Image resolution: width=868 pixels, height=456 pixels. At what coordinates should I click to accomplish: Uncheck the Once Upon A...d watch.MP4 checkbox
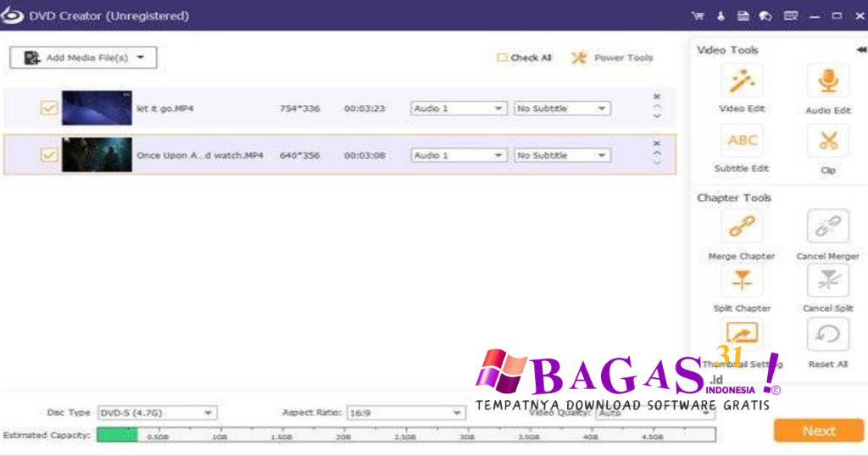(x=48, y=155)
